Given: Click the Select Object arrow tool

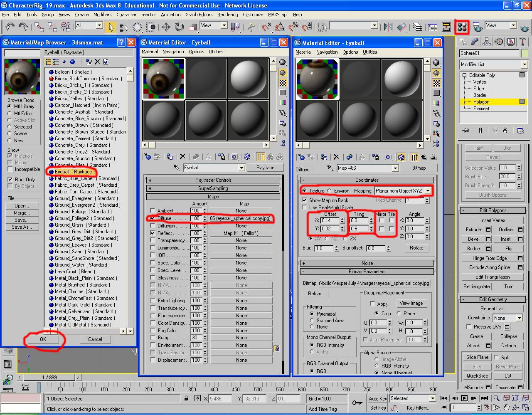Looking at the screenshot, I should pos(110,27).
